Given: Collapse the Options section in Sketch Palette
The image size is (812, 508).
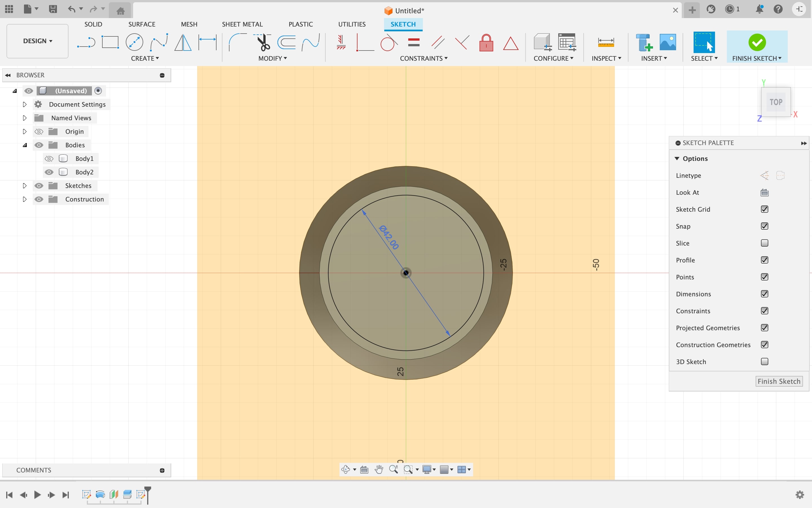Looking at the screenshot, I should click(x=677, y=159).
